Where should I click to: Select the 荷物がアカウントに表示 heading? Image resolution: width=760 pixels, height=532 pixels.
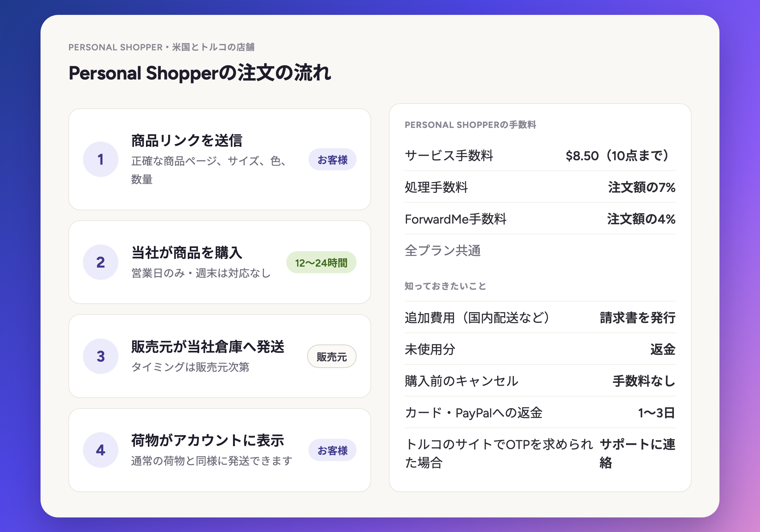point(207,440)
